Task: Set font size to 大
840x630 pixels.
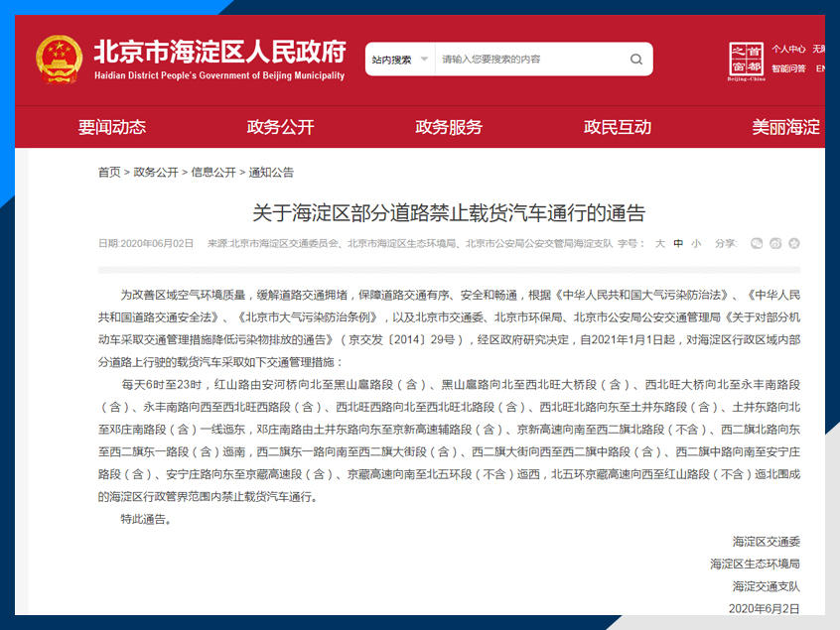Action: click(660, 243)
